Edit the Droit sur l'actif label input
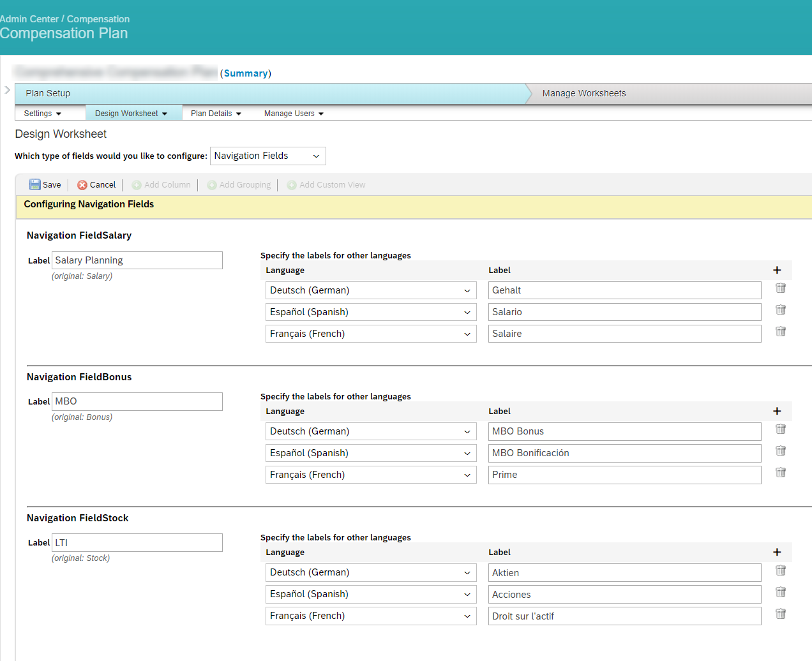Viewport: 812px width, 661px height. coord(625,616)
